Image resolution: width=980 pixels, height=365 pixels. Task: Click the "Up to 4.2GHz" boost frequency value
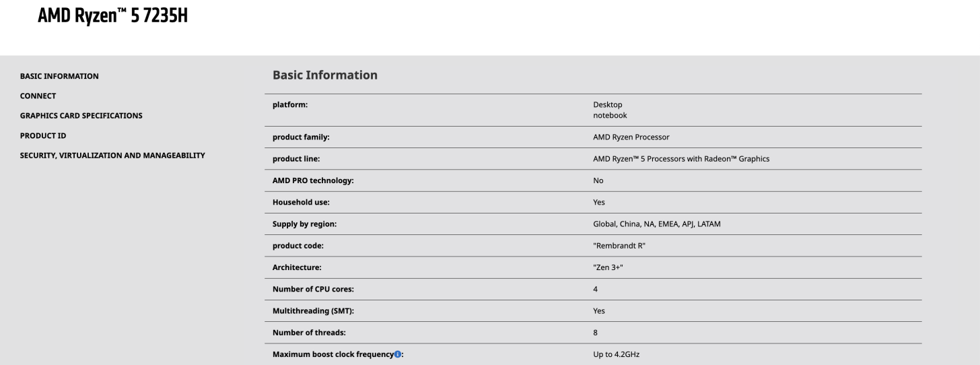click(616, 354)
